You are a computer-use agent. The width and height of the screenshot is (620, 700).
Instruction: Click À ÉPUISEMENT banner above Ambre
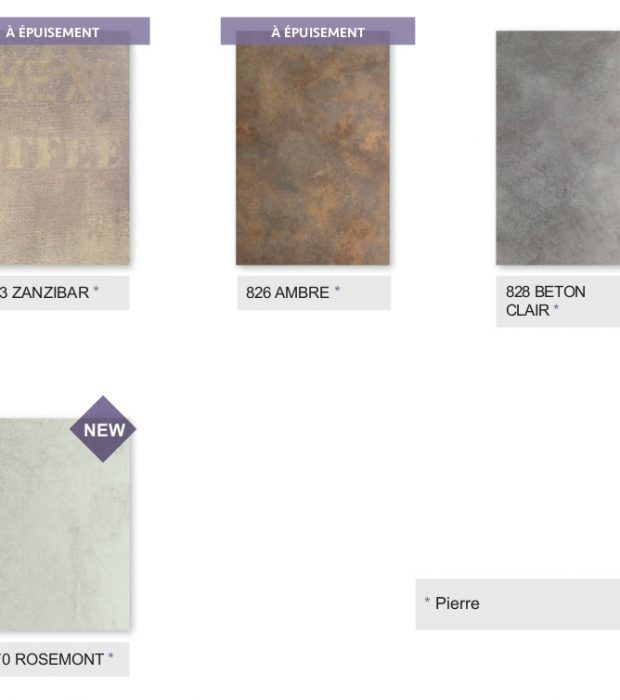pyautogui.click(x=318, y=31)
